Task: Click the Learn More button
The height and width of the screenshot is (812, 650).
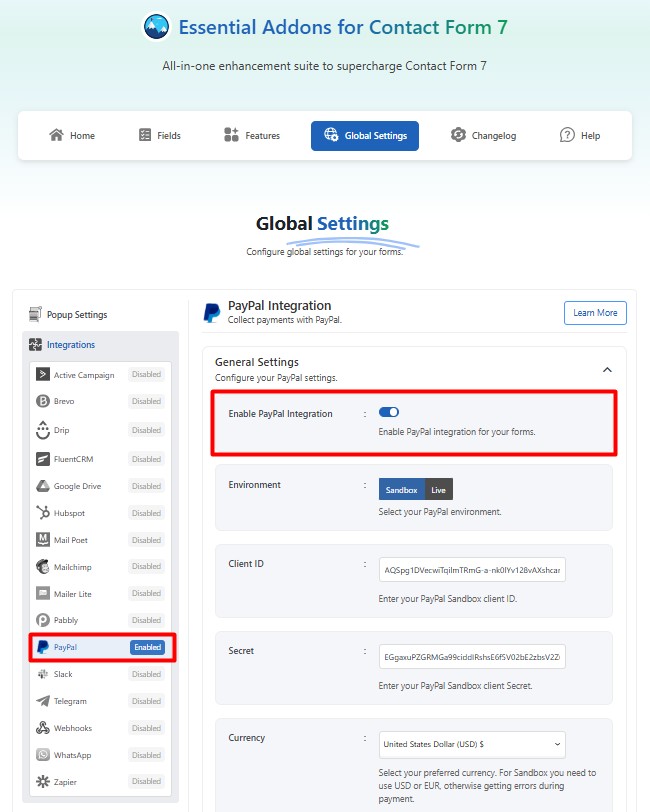Action: (x=595, y=313)
